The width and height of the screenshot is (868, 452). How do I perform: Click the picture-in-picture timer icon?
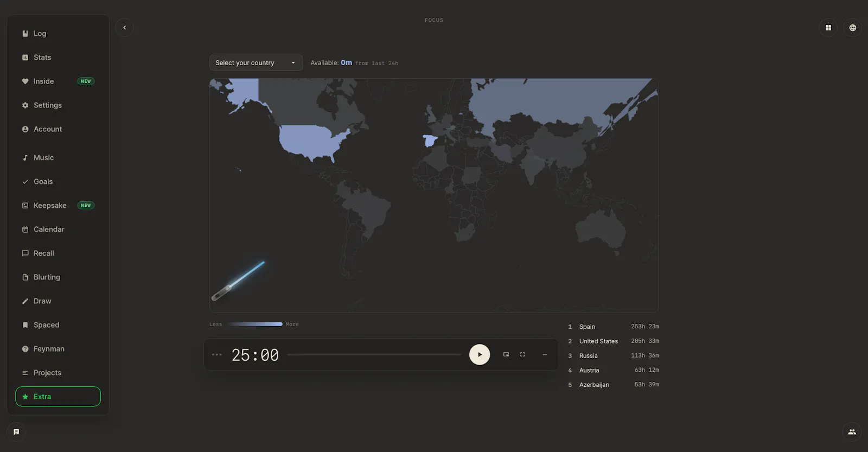coord(506,355)
